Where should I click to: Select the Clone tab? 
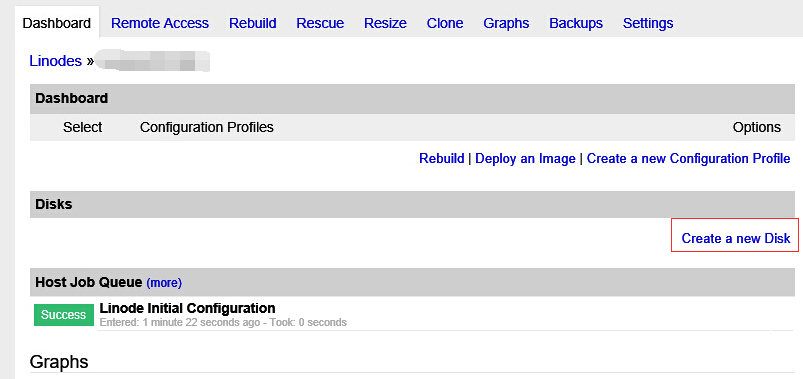point(445,24)
